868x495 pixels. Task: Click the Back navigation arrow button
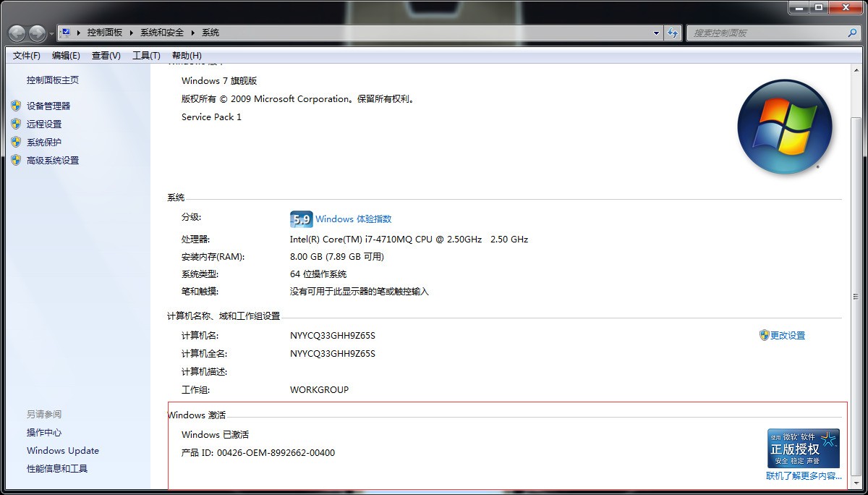[17, 33]
